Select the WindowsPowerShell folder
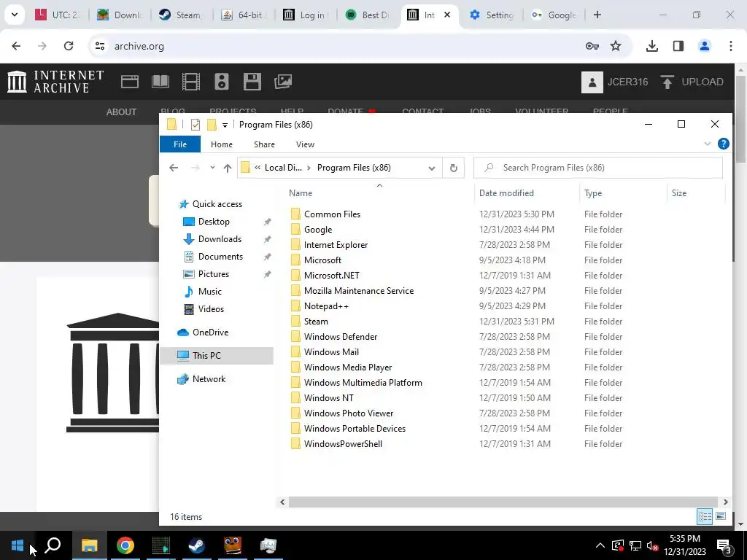Screen dimensions: 747x560 pos(343,444)
